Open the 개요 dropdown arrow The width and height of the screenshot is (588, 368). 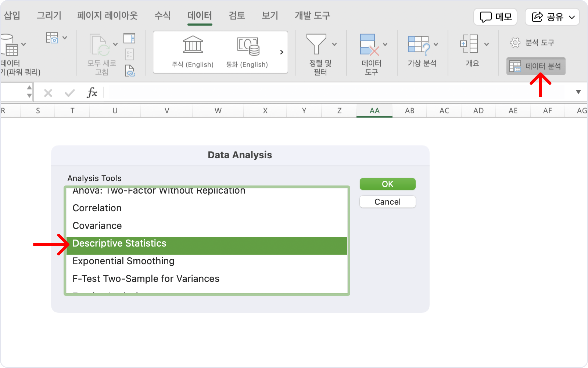pos(487,45)
